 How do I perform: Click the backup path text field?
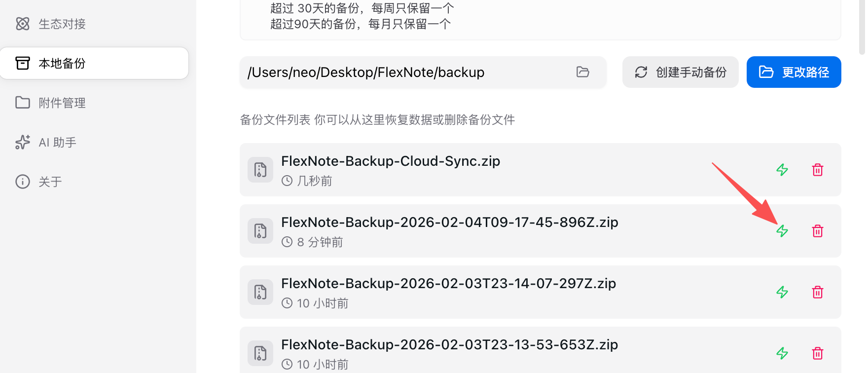click(423, 72)
